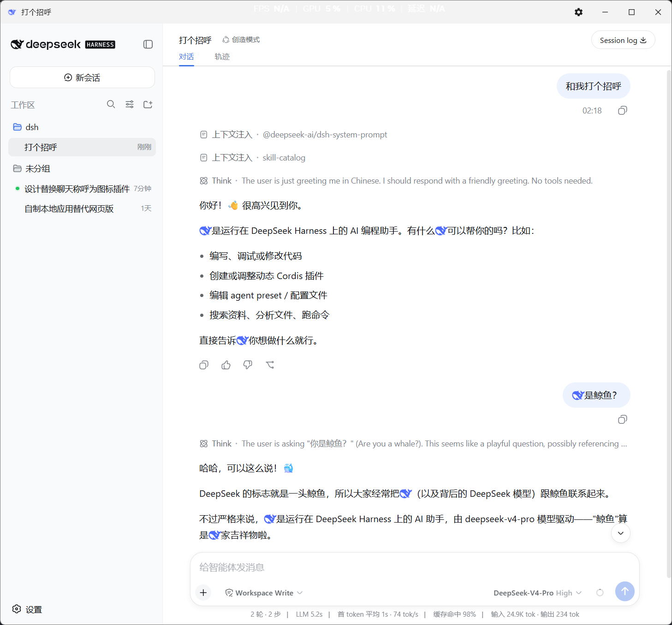
Task: Send message with arrow button
Action: [x=625, y=591]
